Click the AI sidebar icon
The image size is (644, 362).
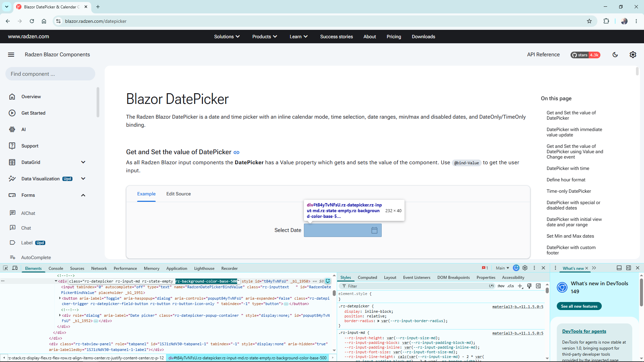12,129
